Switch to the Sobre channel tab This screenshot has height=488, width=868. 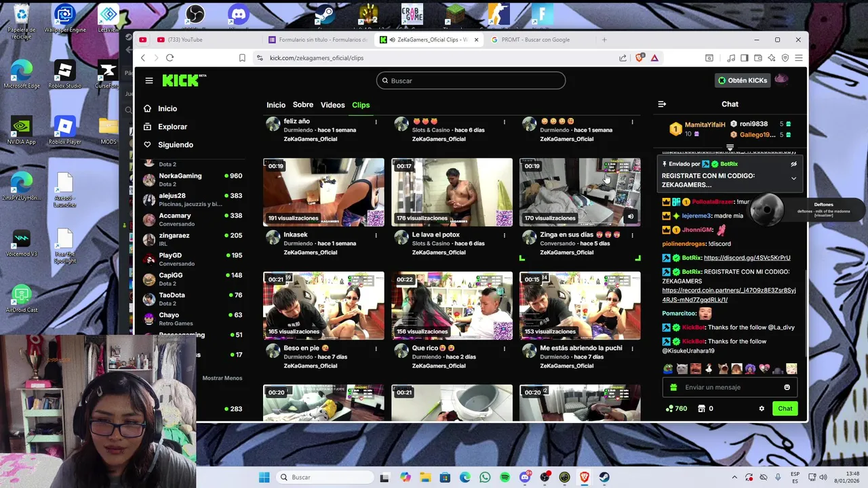coord(303,105)
